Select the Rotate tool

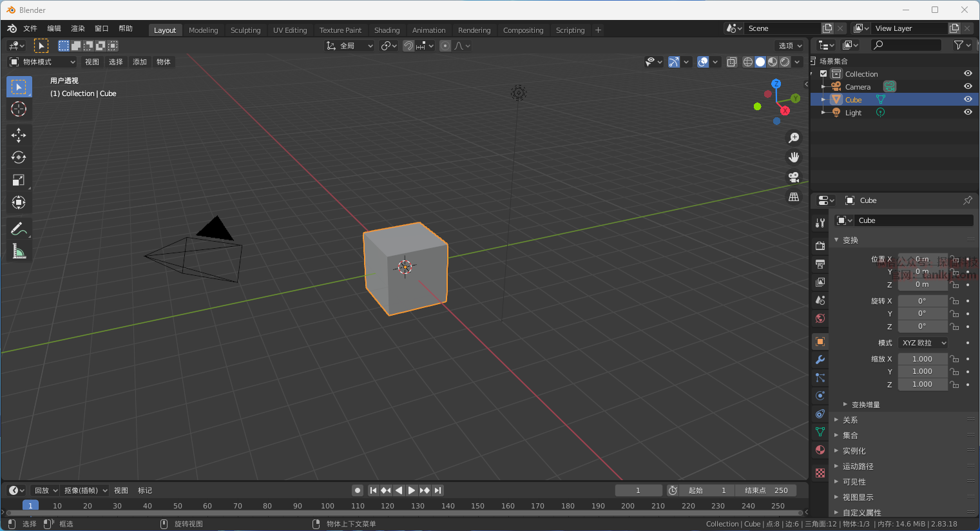19,157
